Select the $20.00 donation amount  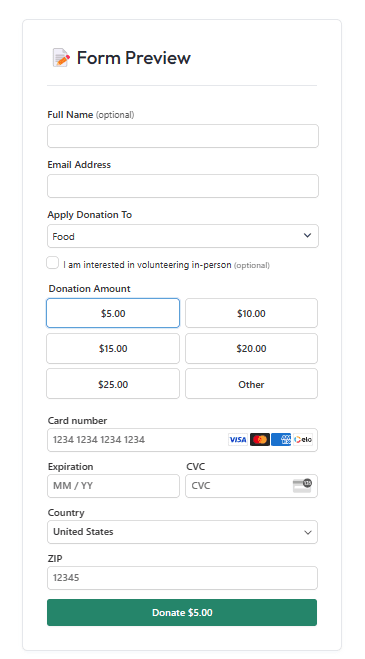point(251,348)
